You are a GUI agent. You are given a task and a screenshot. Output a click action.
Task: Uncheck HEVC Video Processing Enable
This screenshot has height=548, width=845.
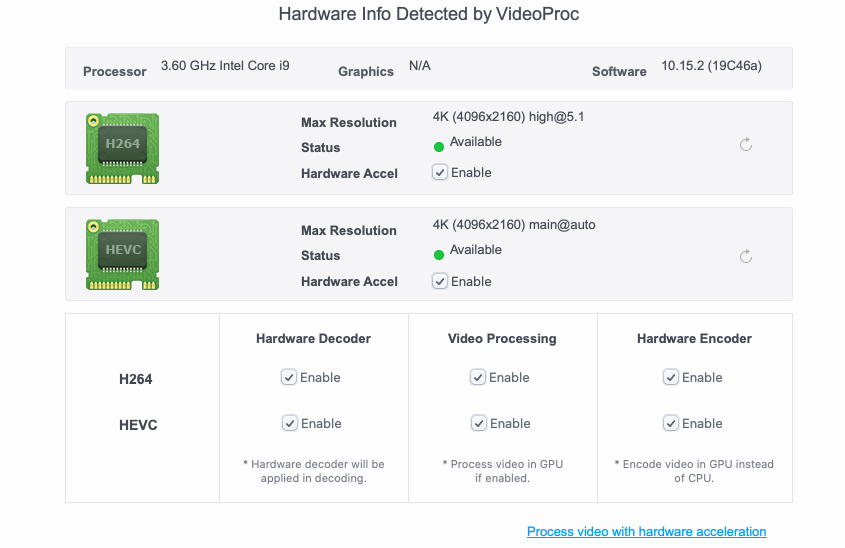coord(478,423)
